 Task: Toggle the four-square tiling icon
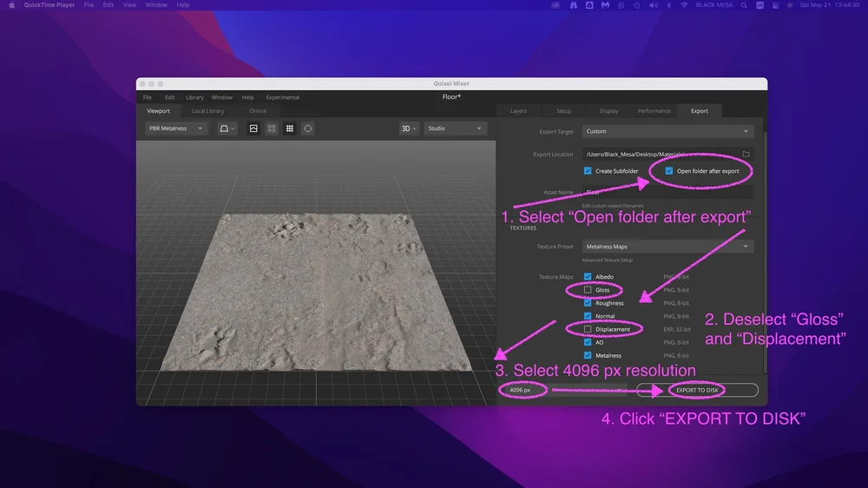click(x=271, y=129)
